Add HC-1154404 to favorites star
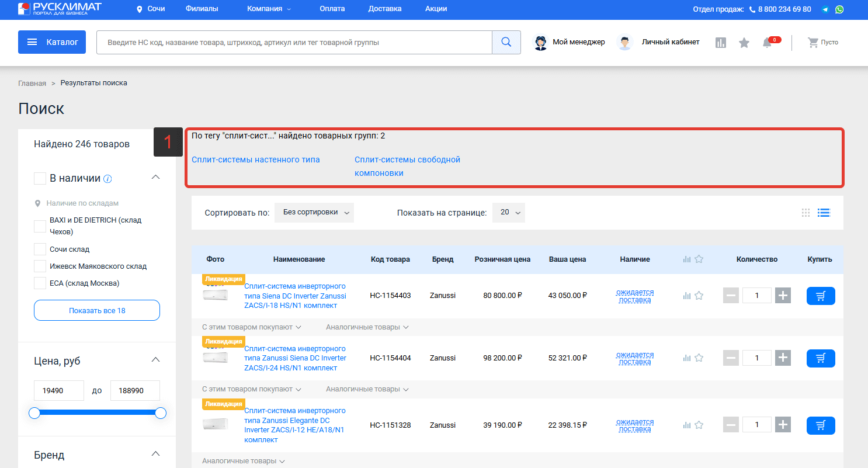The width and height of the screenshot is (868, 468). [699, 358]
